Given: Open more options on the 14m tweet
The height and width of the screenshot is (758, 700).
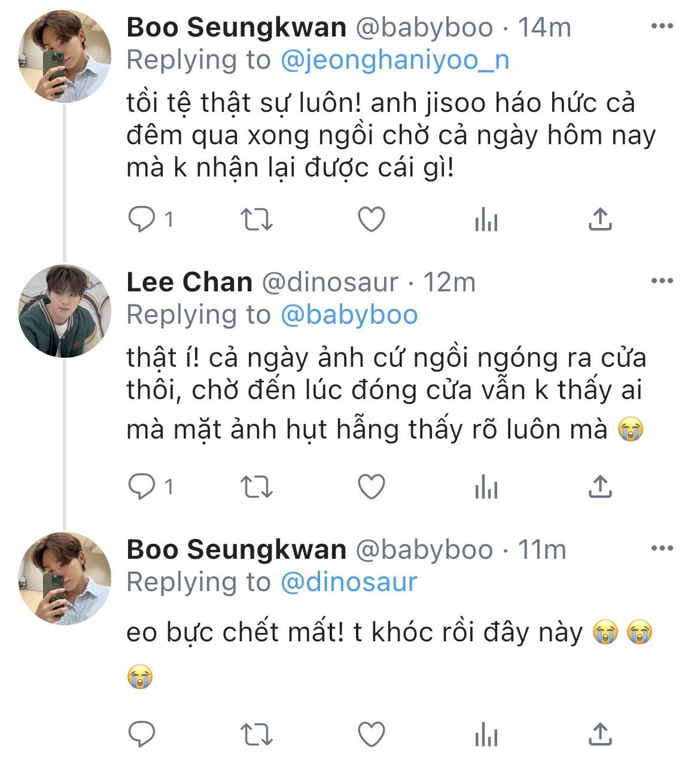Looking at the screenshot, I should [x=662, y=26].
